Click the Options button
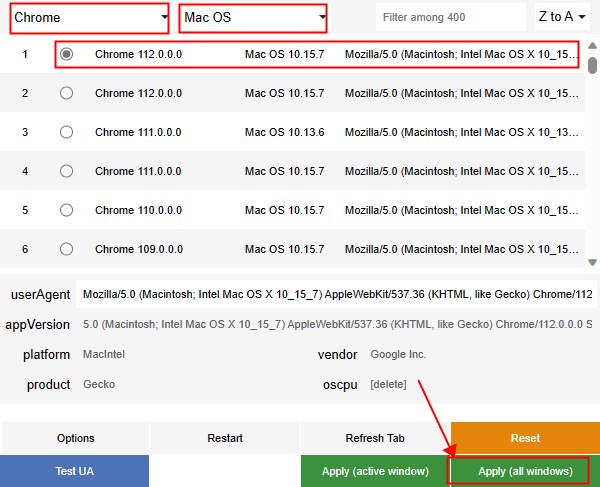Screen dimensions: 600x487 tap(76, 438)
